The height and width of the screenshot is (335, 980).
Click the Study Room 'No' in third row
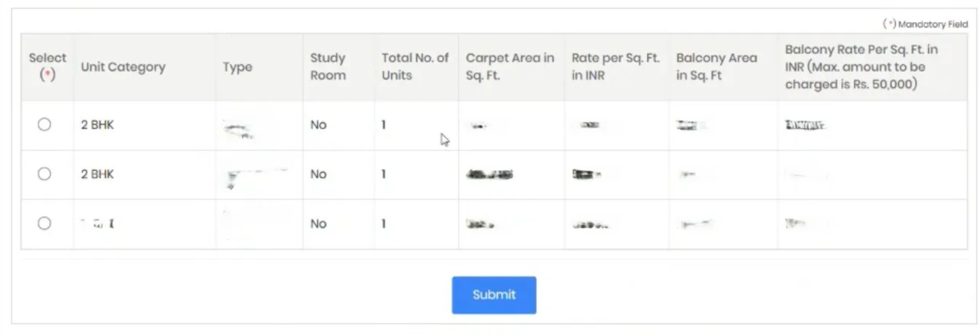click(318, 224)
